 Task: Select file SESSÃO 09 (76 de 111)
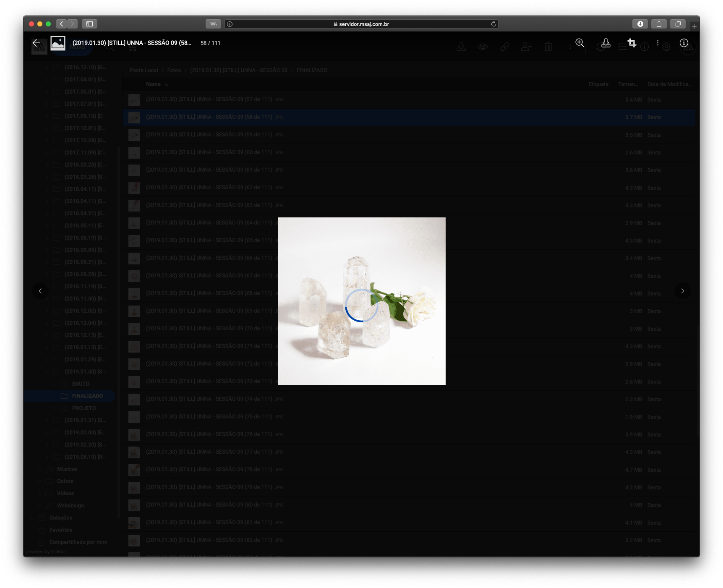pyautogui.click(x=409, y=434)
